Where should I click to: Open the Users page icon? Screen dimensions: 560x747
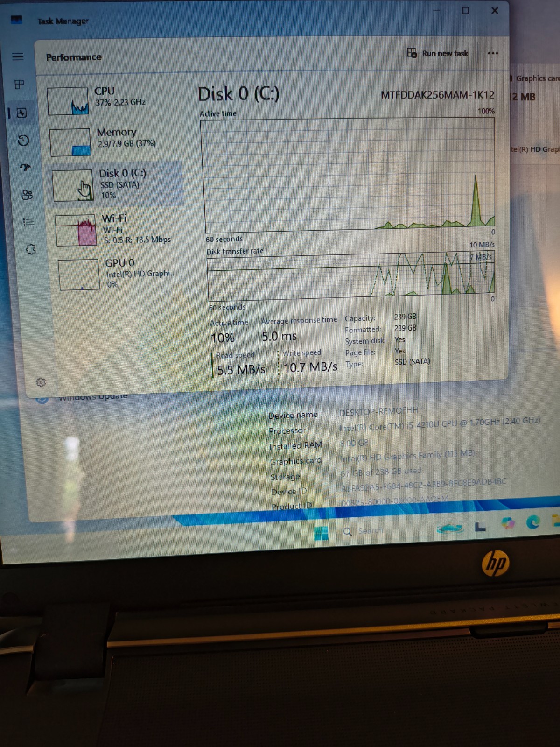(27, 194)
